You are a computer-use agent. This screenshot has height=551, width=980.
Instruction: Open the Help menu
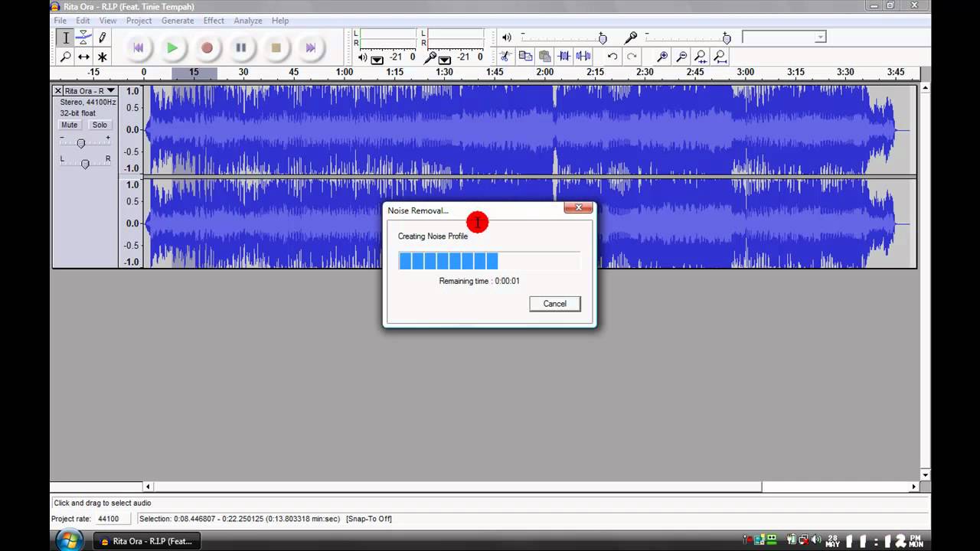(280, 21)
